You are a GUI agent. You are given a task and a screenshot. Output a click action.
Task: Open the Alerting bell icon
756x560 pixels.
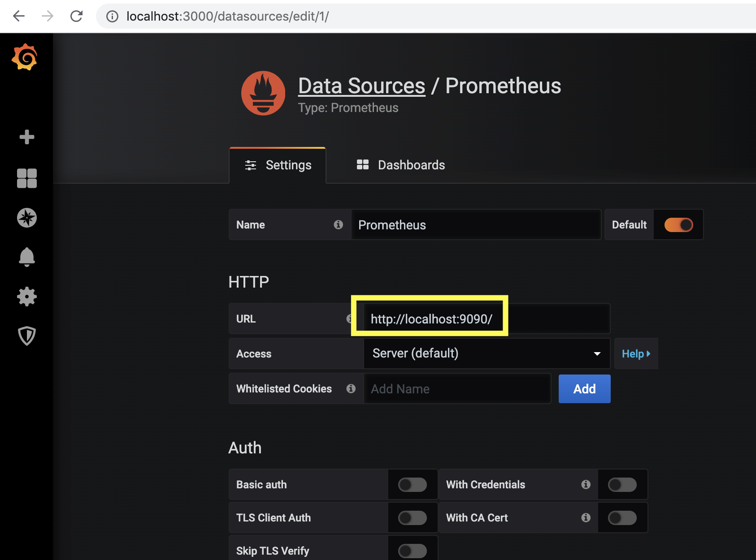pyautogui.click(x=27, y=257)
